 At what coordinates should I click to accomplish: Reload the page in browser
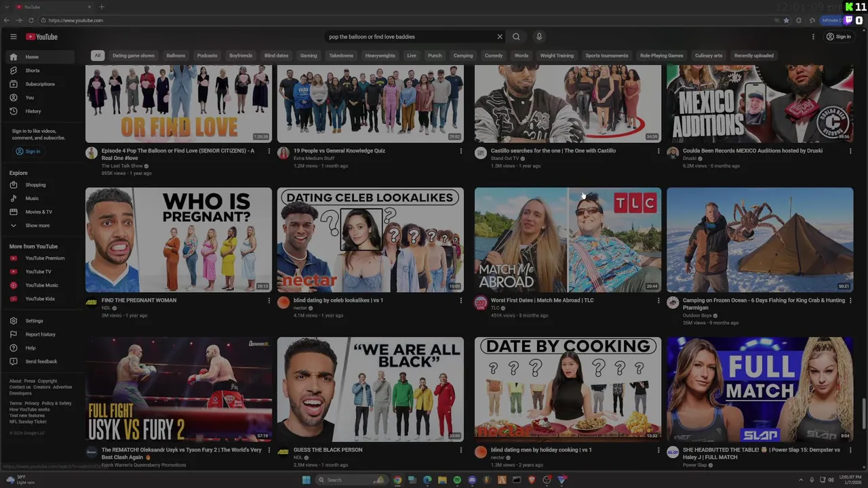tap(31, 20)
